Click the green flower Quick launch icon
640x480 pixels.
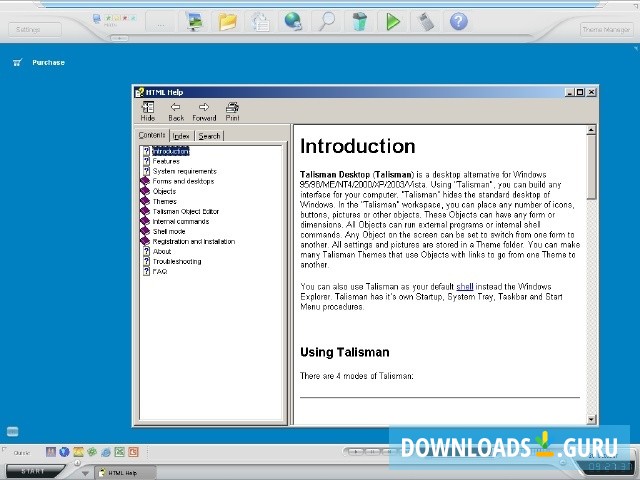coord(92,451)
